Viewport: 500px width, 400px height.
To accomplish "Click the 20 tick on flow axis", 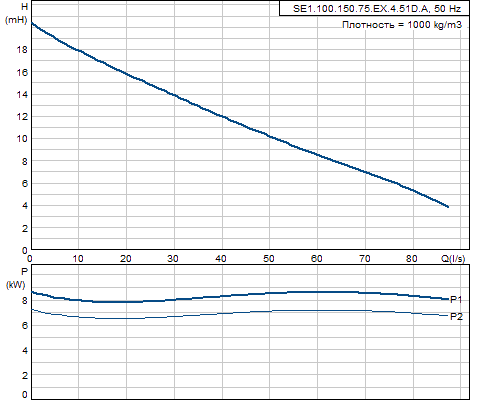I will pyautogui.click(x=126, y=259).
